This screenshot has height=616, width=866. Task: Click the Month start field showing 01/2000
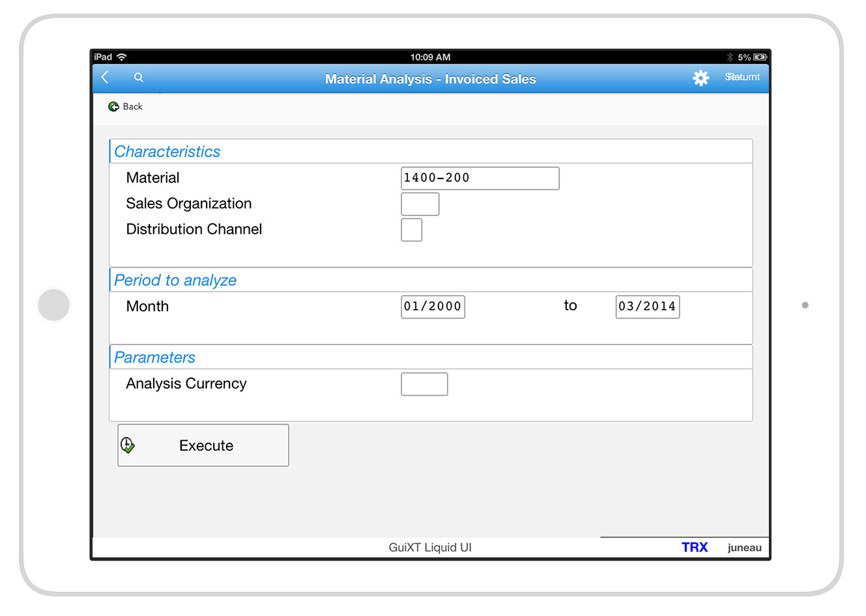click(433, 307)
